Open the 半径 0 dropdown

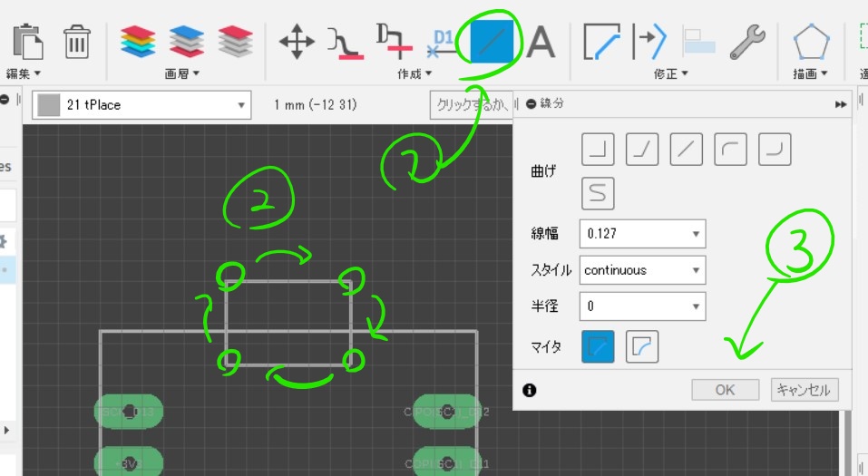643,306
